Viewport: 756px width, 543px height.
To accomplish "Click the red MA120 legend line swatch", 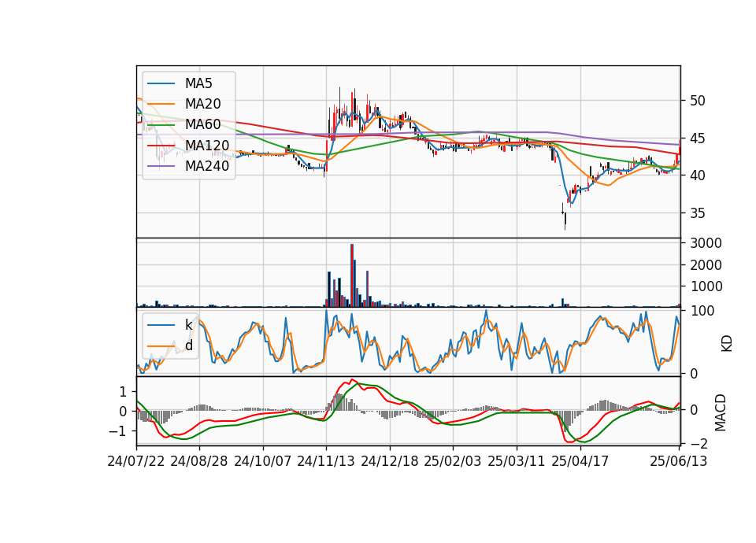I will click(161, 146).
